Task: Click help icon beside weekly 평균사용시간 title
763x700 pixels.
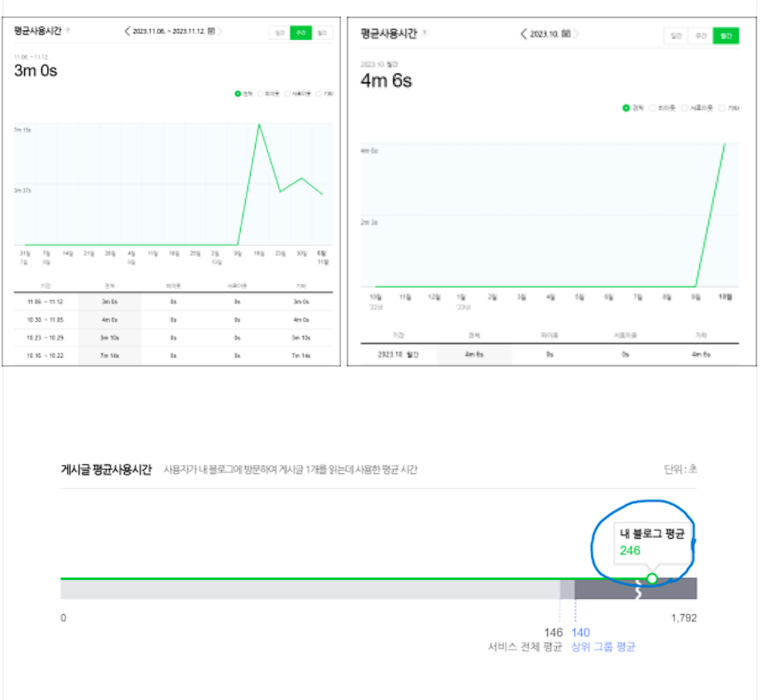Action: [69, 31]
